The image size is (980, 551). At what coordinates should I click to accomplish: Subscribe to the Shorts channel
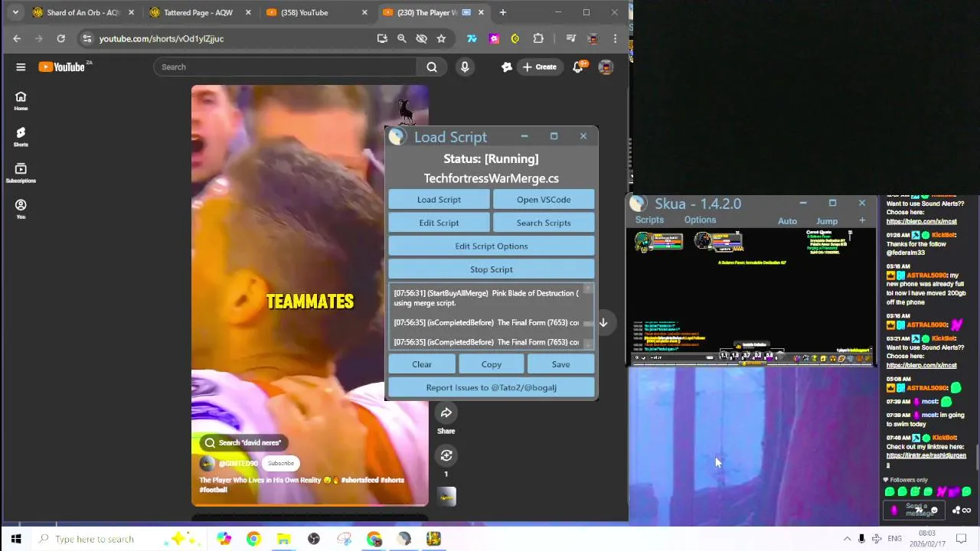point(280,463)
